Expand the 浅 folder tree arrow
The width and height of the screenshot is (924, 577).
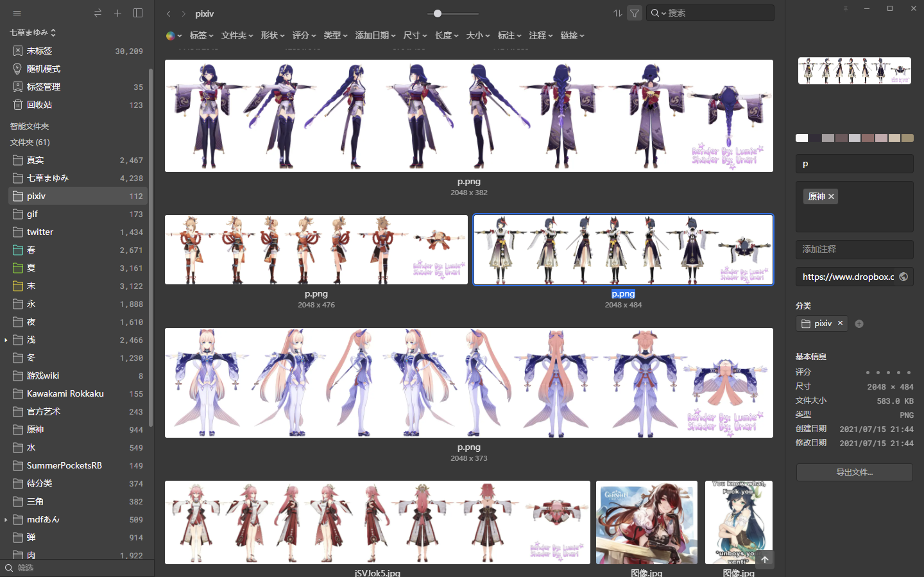[6, 340]
